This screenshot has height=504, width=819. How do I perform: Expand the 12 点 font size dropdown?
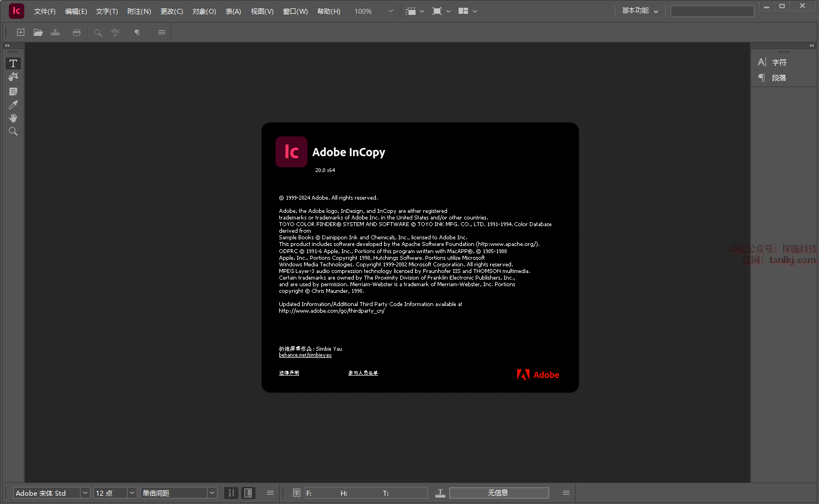[x=132, y=493]
